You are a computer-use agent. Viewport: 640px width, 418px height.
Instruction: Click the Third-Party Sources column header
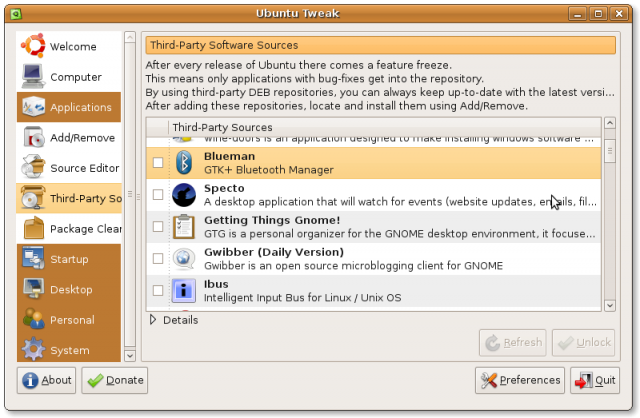click(x=384, y=127)
